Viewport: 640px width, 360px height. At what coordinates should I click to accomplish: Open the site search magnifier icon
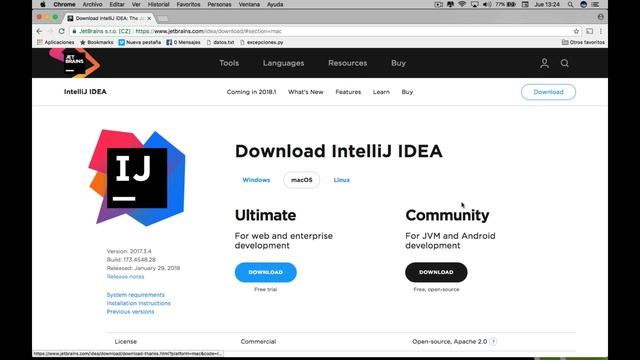click(564, 63)
